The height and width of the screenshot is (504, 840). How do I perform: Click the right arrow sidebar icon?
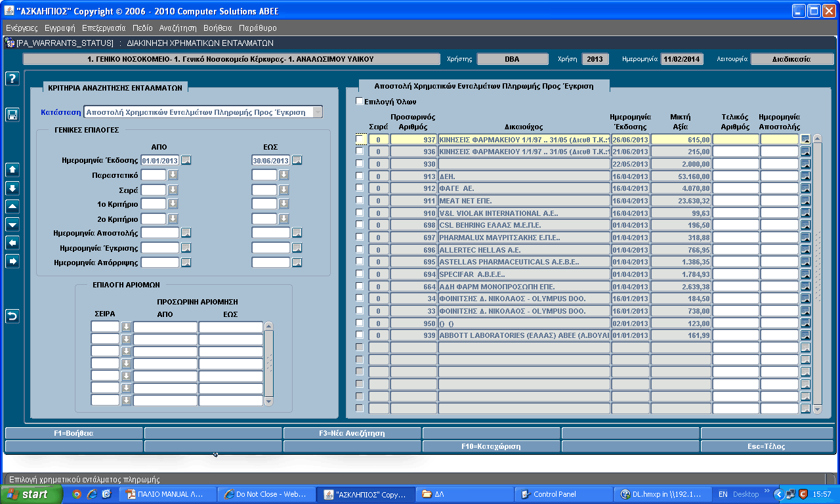[x=12, y=262]
